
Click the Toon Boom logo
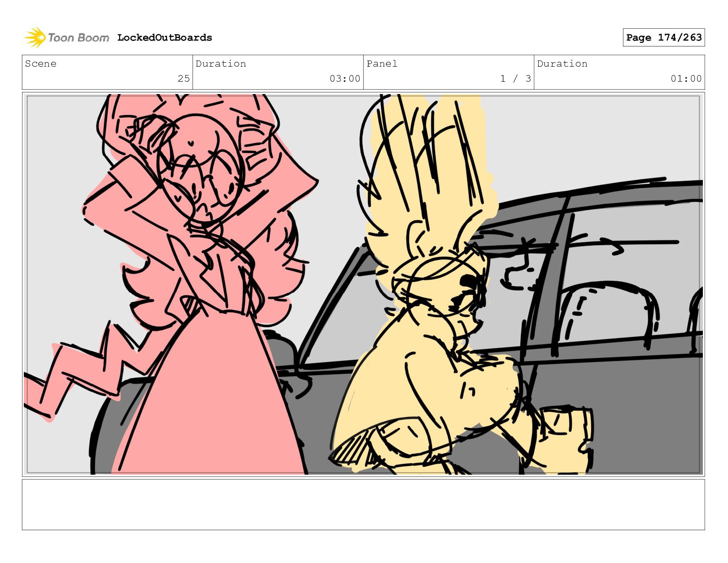tap(66, 38)
